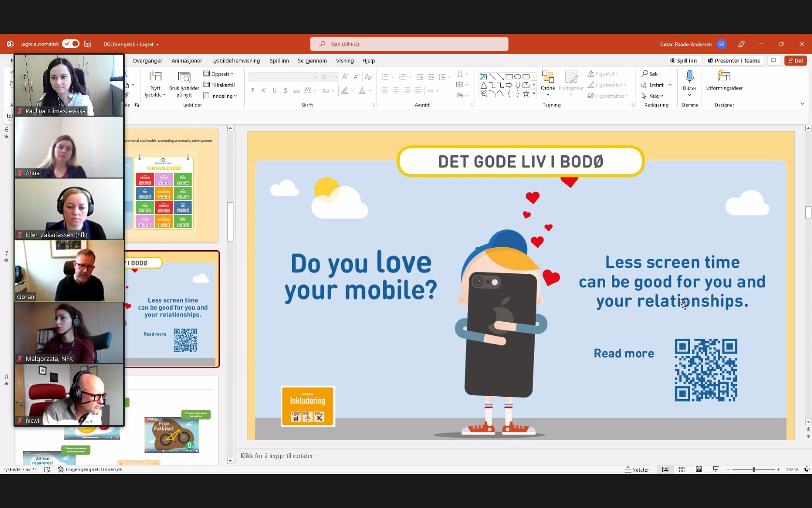This screenshot has width=812, height=508.
Task: Collapse the ribbon with the chevron
Action: coord(802,104)
